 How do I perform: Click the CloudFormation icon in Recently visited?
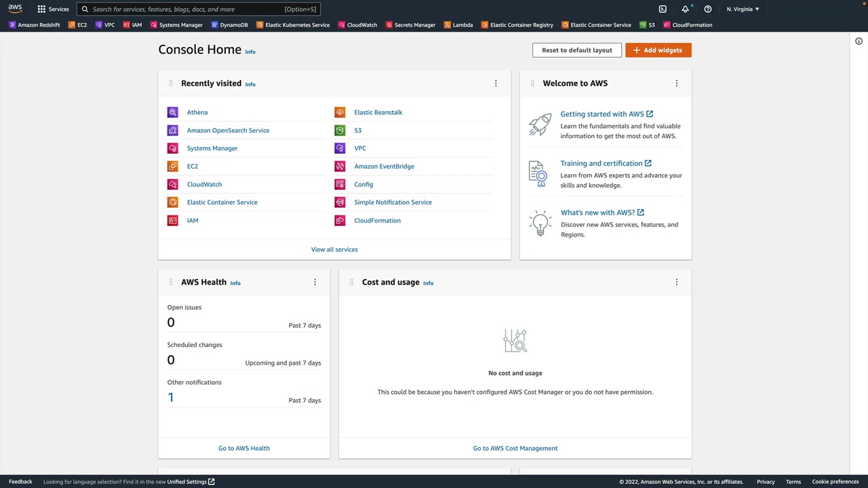click(340, 220)
